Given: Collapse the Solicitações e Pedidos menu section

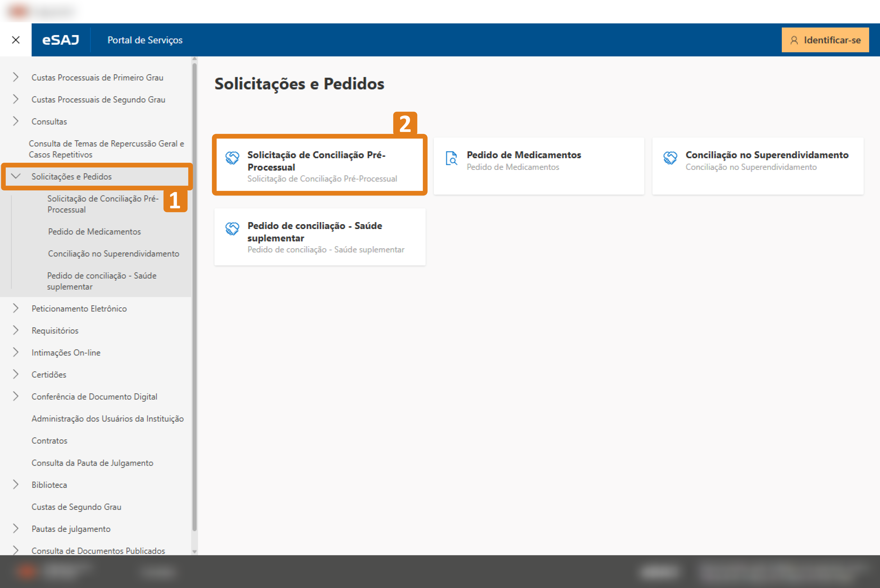Looking at the screenshot, I should pyautogui.click(x=16, y=176).
